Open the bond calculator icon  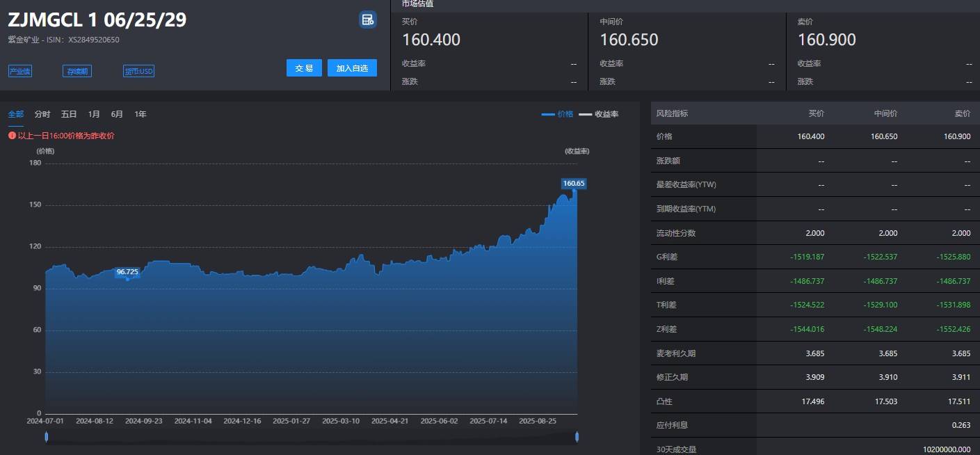367,20
